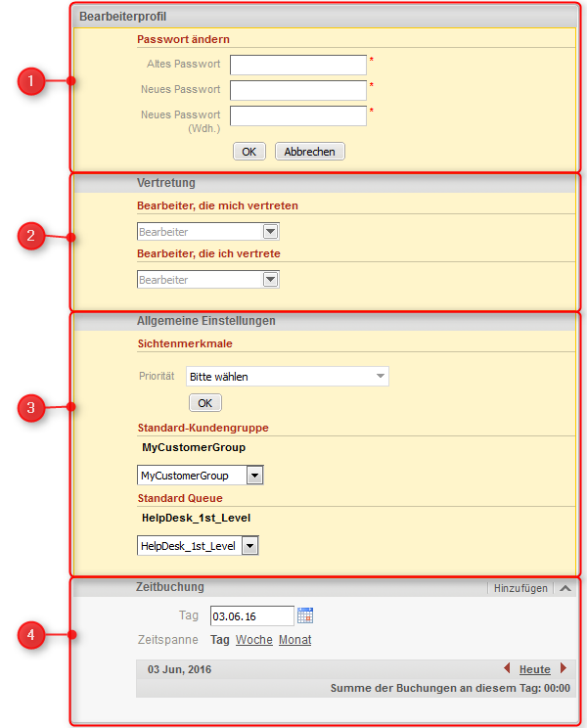
Task: Collapse the Zeitbuchung section
Action: click(x=565, y=588)
